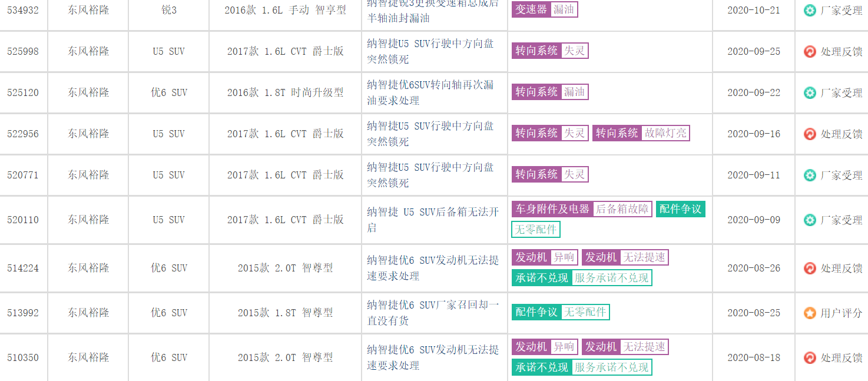Viewport: 868px width, 381px height.
Task: Open the steering lock complaint in row 522956
Action: pos(430,134)
